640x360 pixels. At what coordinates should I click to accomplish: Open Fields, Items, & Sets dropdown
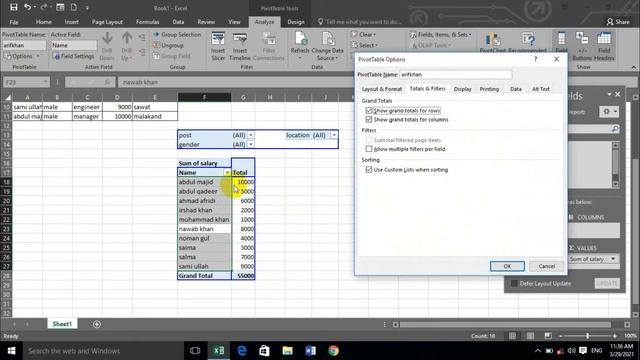(441, 35)
